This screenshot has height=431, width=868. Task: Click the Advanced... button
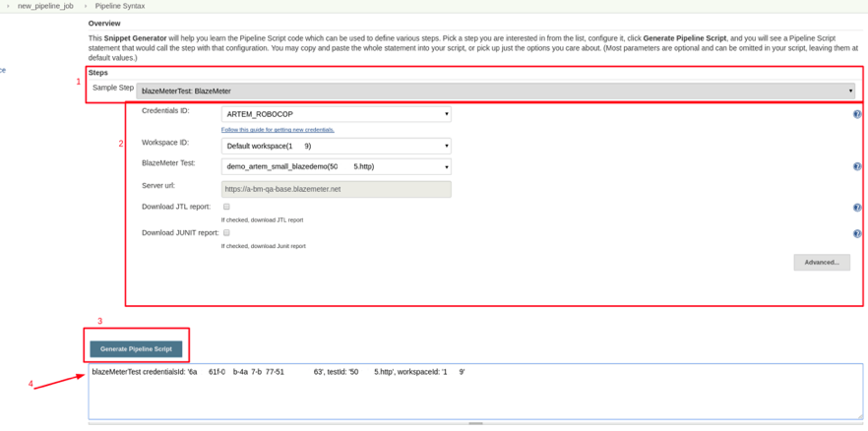(x=822, y=263)
